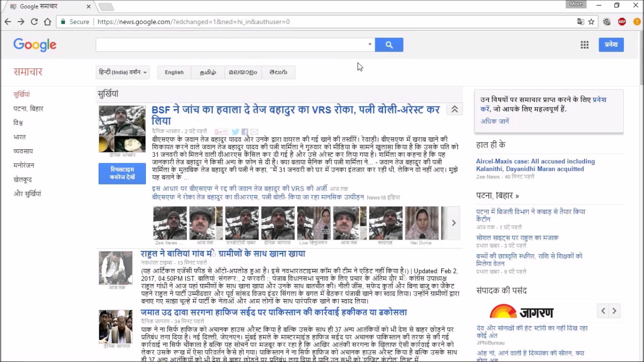Image resolution: width=644 pixels, height=362 pixels.
Task: Open विश्व section in sidebar
Action: click(18, 123)
